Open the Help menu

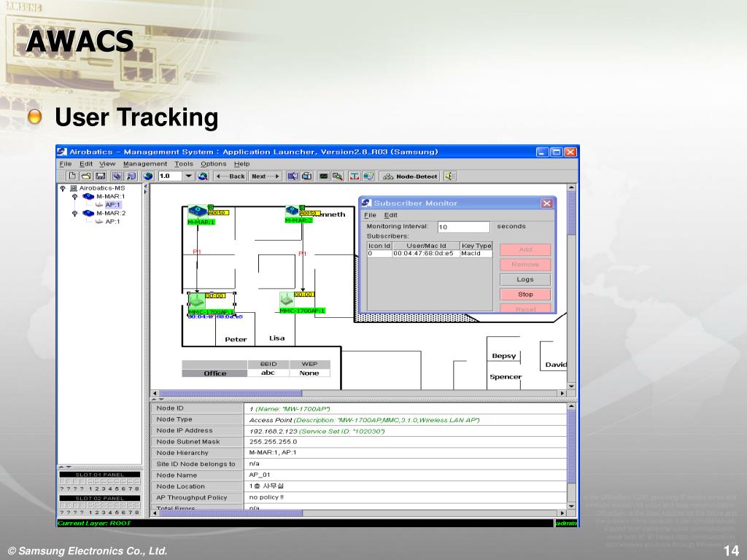(x=241, y=164)
